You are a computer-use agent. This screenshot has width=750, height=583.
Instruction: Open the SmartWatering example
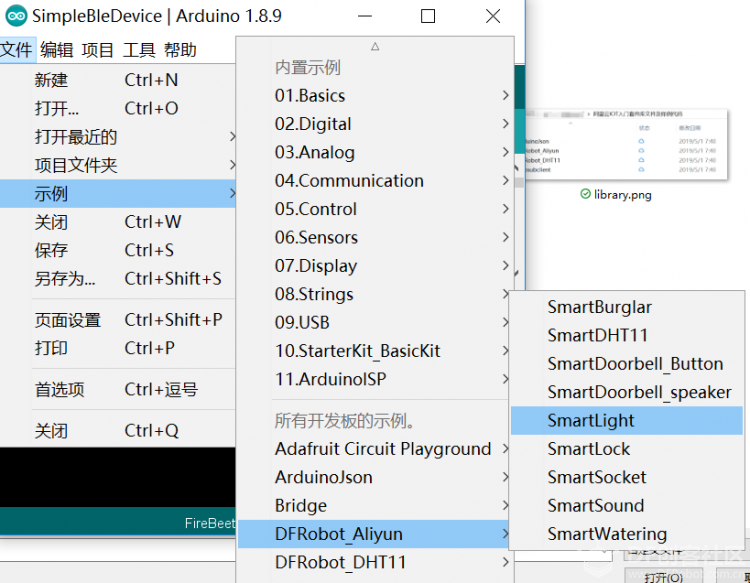pyautogui.click(x=627, y=534)
